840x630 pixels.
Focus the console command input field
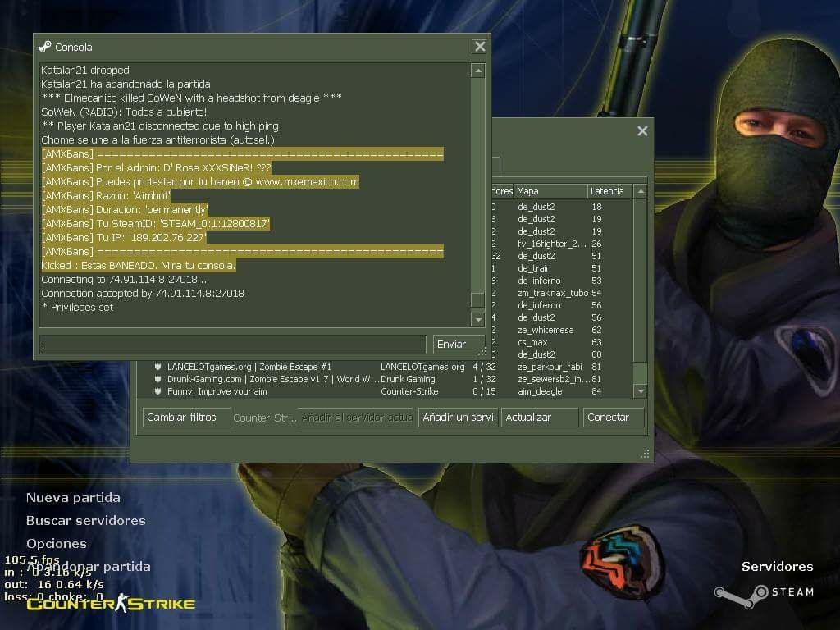(x=233, y=345)
